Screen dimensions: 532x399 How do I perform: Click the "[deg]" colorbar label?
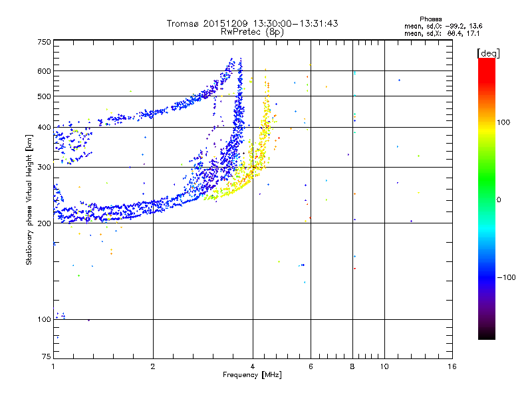pyautogui.click(x=488, y=53)
